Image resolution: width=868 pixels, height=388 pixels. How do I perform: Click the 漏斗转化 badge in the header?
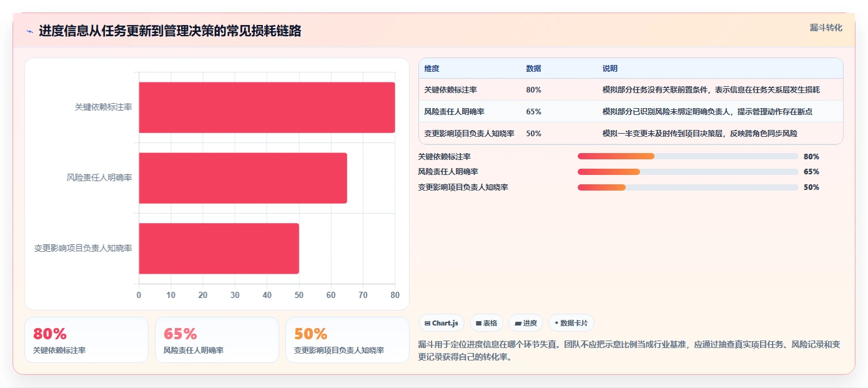pos(826,28)
